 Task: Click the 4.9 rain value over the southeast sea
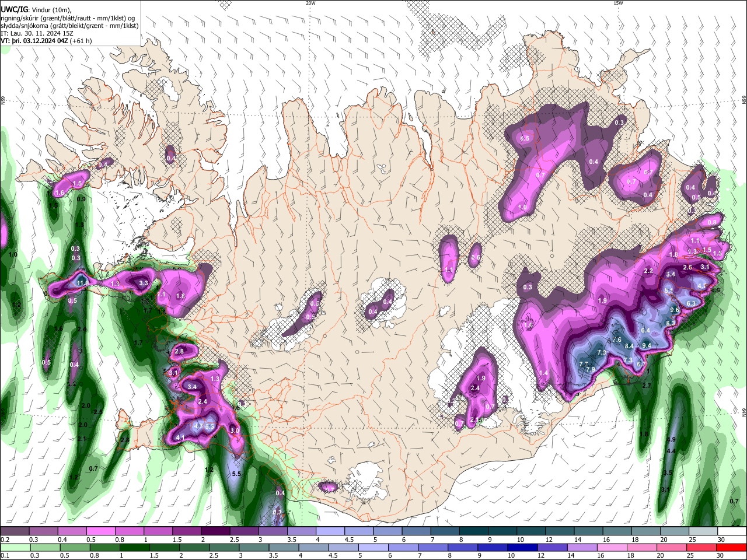671,440
